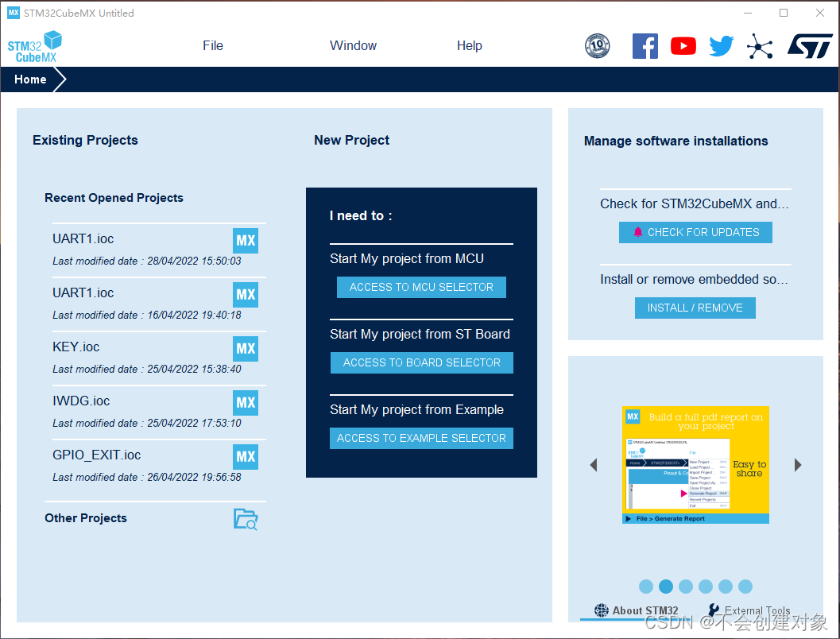Image resolution: width=840 pixels, height=639 pixels.
Task: Click ACCESS TO MCU SELECTOR button
Action: coord(421,287)
